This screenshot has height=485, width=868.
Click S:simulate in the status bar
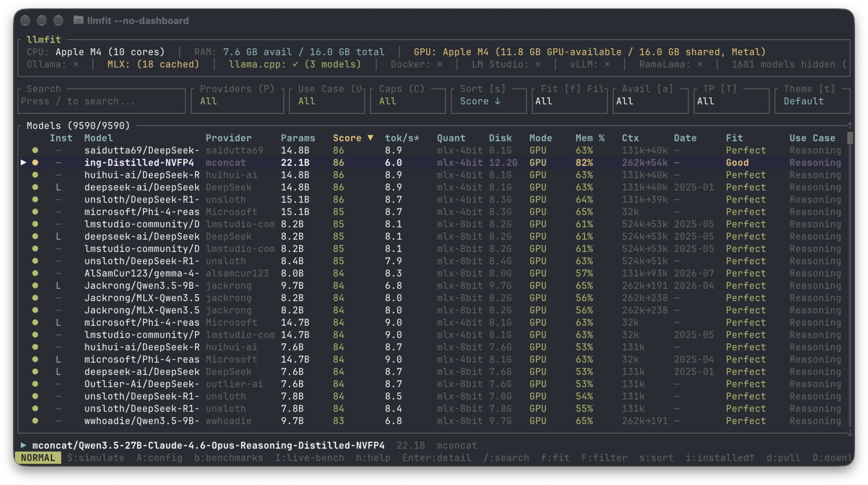click(96, 458)
